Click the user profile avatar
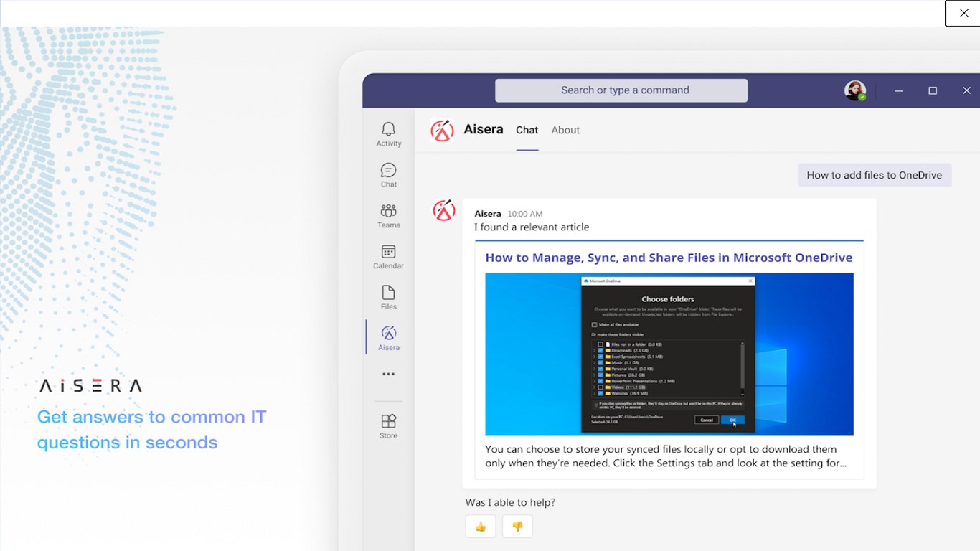Image resolution: width=980 pixels, height=551 pixels. coord(855,90)
